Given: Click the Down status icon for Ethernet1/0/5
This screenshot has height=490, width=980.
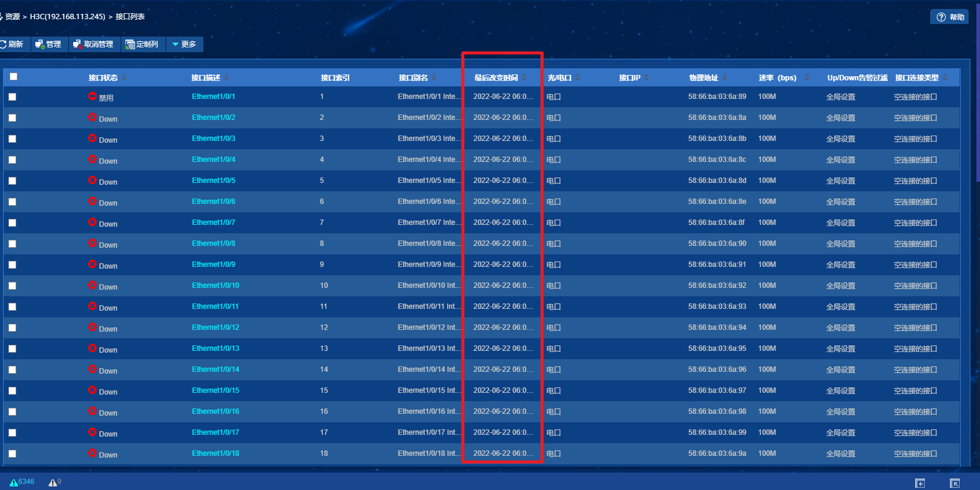Looking at the screenshot, I should coord(92,180).
